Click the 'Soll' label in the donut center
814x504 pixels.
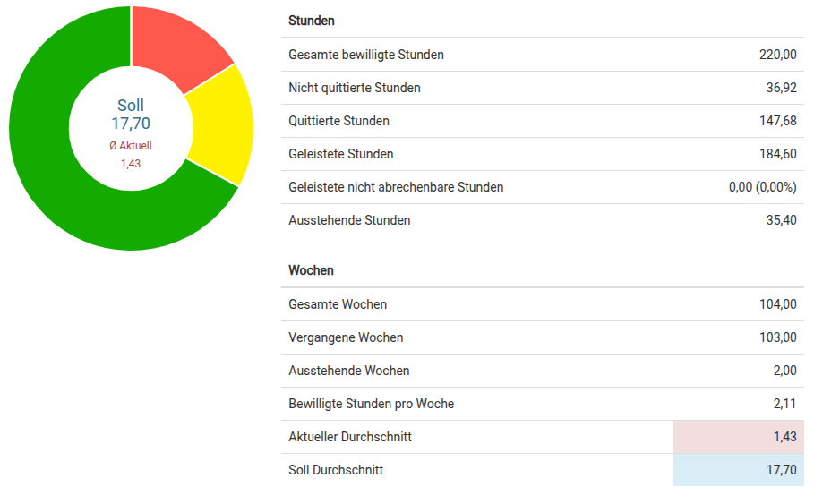coord(131,106)
